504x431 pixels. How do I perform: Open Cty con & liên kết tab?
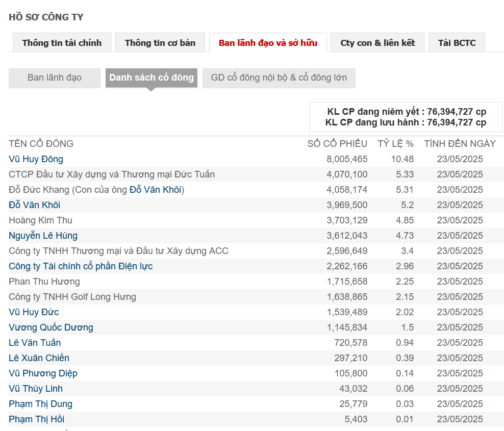377,42
